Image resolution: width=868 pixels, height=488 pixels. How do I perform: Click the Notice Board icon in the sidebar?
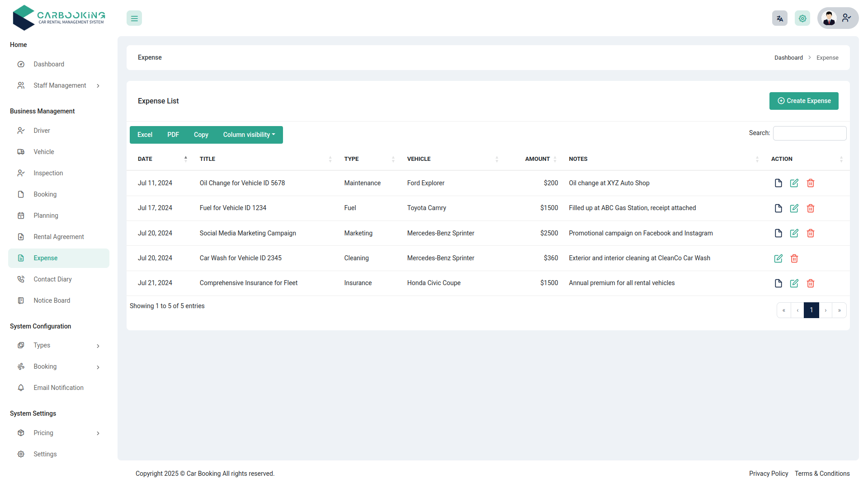pos(21,300)
